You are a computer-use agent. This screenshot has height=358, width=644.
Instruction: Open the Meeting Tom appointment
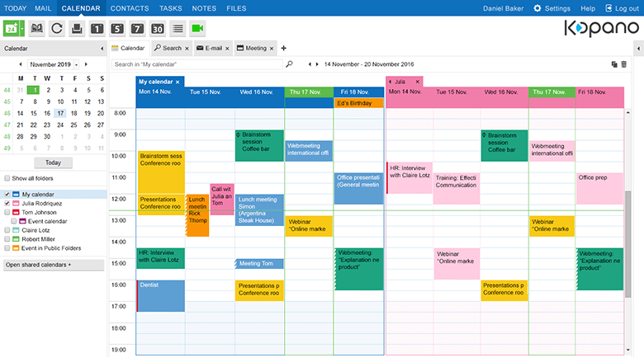(259, 264)
